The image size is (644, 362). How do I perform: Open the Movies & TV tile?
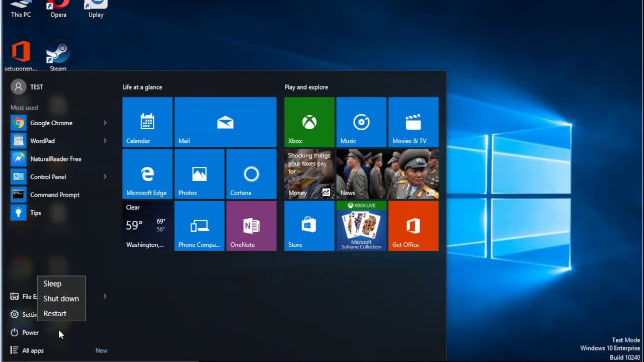413,122
